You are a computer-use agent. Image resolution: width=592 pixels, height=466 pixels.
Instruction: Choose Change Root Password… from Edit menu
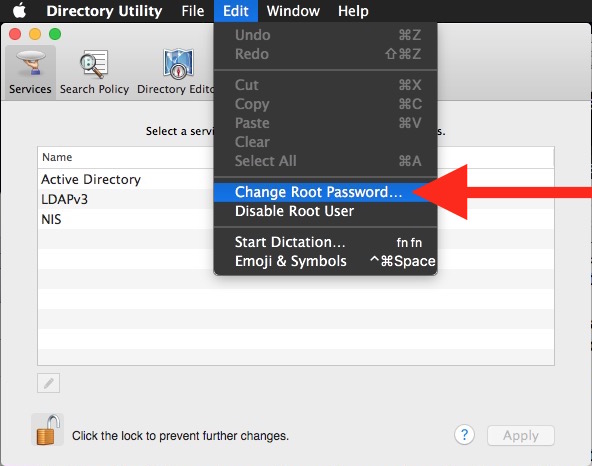point(325,192)
